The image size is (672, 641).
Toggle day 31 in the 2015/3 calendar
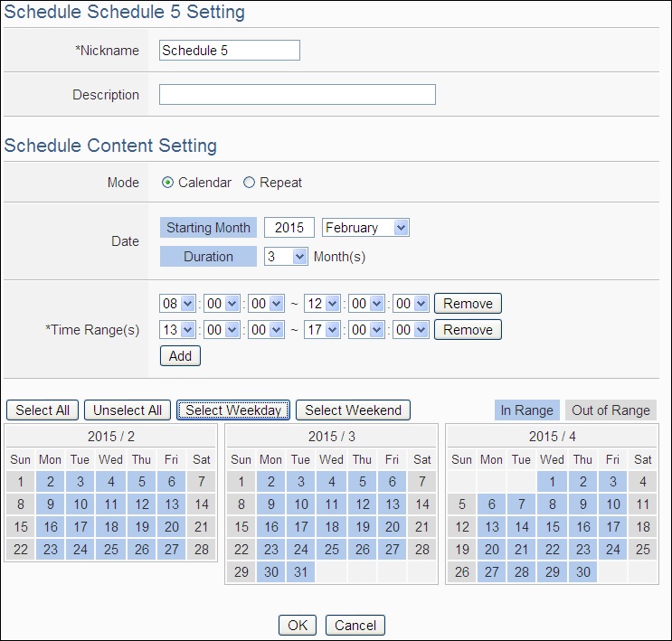(x=301, y=572)
